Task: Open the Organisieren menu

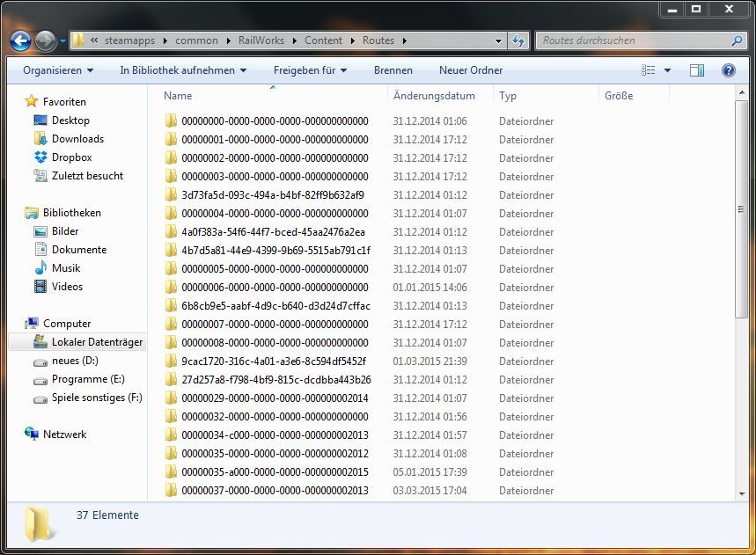Action: [58, 70]
